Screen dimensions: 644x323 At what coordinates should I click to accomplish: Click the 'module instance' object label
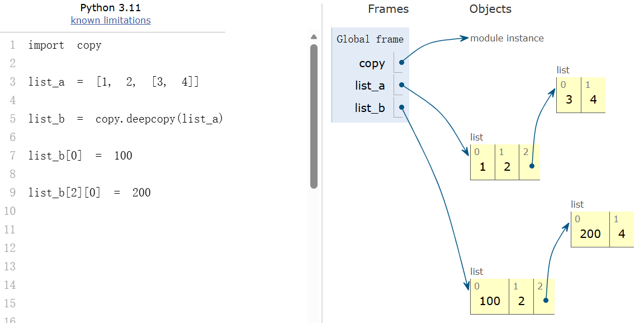click(x=507, y=38)
